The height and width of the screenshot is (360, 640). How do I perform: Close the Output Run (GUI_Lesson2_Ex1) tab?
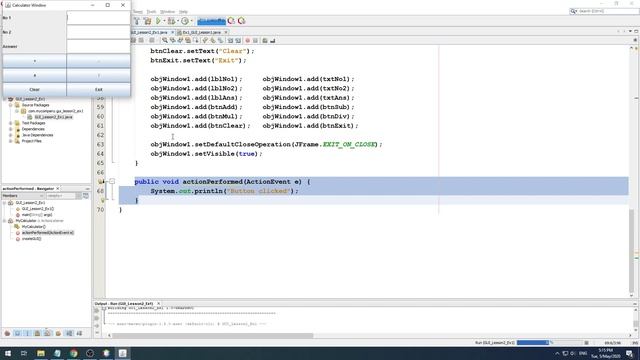point(158,304)
